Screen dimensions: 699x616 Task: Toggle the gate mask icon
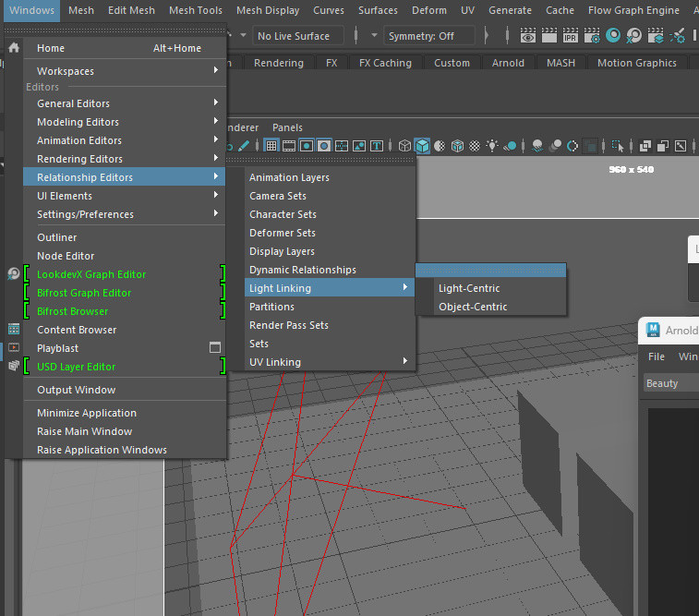pyautogui.click(x=324, y=146)
